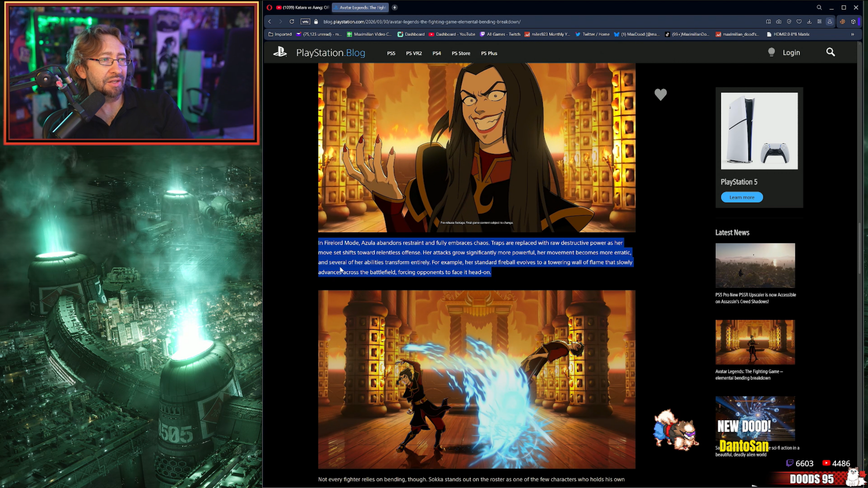Open the Imported bookmarks folder
Image resolution: width=868 pixels, height=488 pixels.
pos(280,34)
